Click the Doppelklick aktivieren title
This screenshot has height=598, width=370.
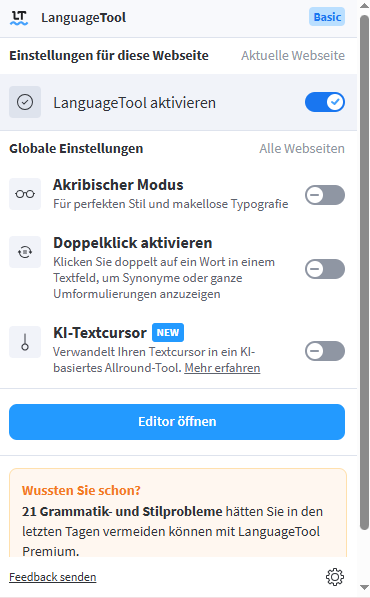tap(133, 243)
